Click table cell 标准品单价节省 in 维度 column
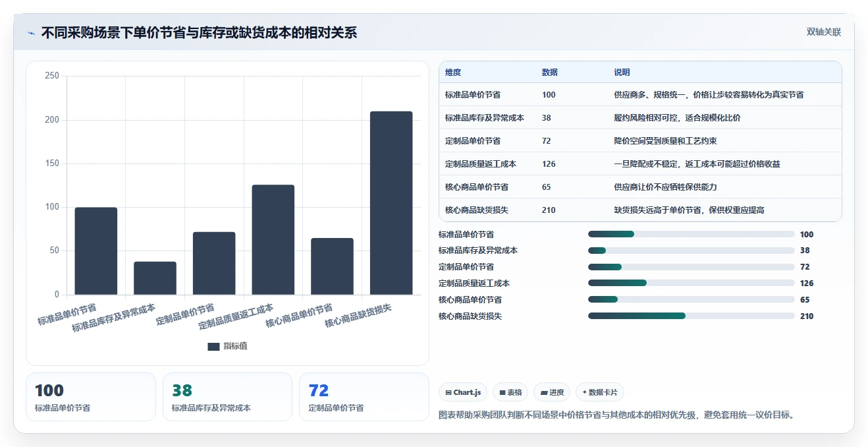 tap(473, 95)
